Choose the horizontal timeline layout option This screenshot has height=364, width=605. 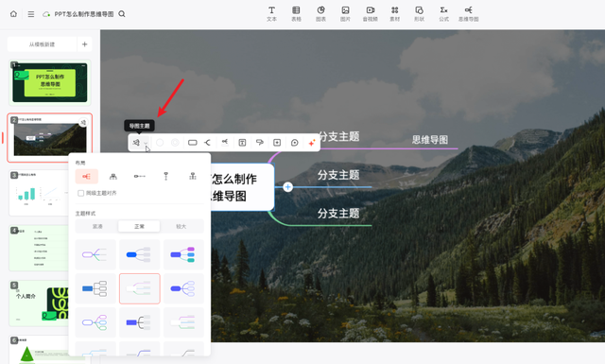[139, 177]
